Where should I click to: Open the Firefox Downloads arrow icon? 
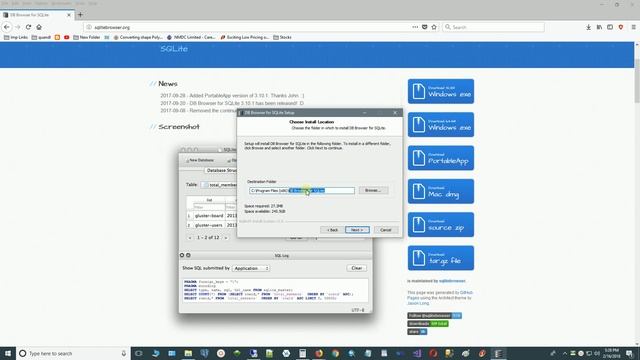coord(588,27)
